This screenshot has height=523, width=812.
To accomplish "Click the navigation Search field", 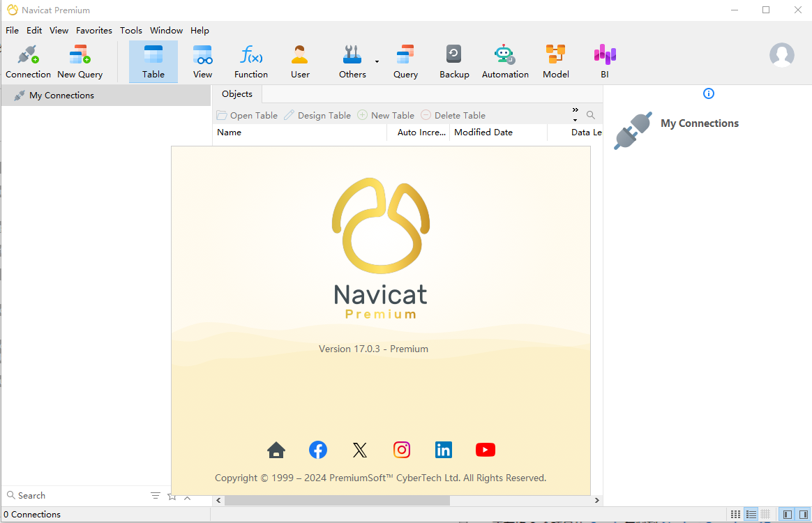I will [x=77, y=496].
